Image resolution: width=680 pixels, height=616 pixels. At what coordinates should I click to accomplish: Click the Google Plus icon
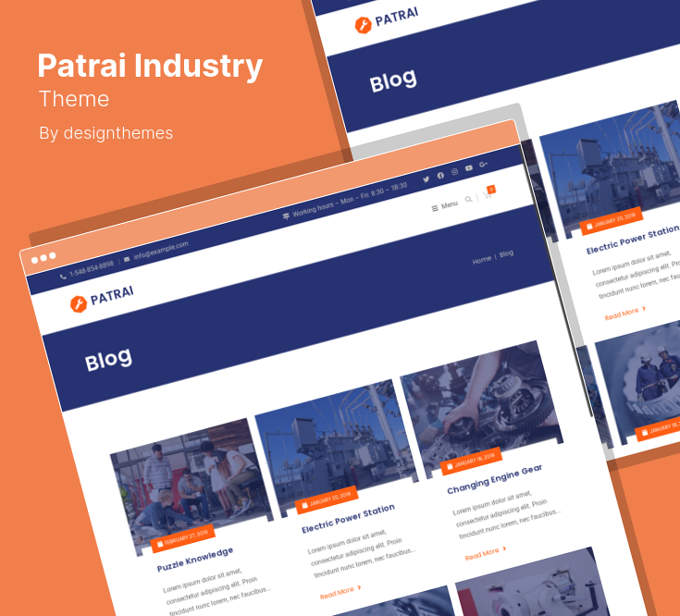[484, 165]
